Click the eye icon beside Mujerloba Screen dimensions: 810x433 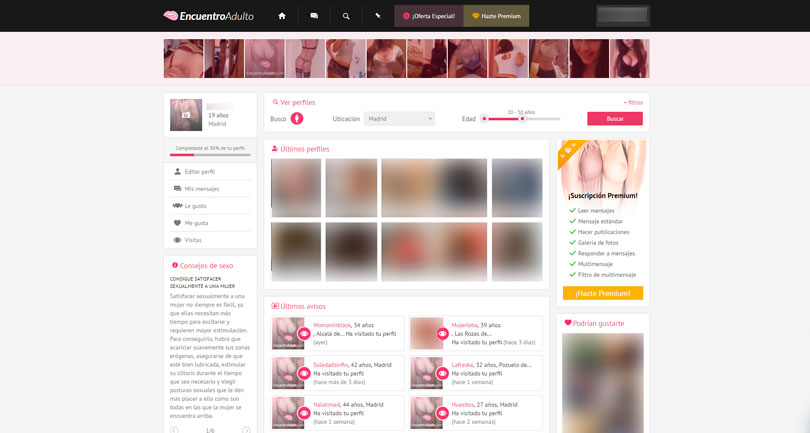pos(442,334)
